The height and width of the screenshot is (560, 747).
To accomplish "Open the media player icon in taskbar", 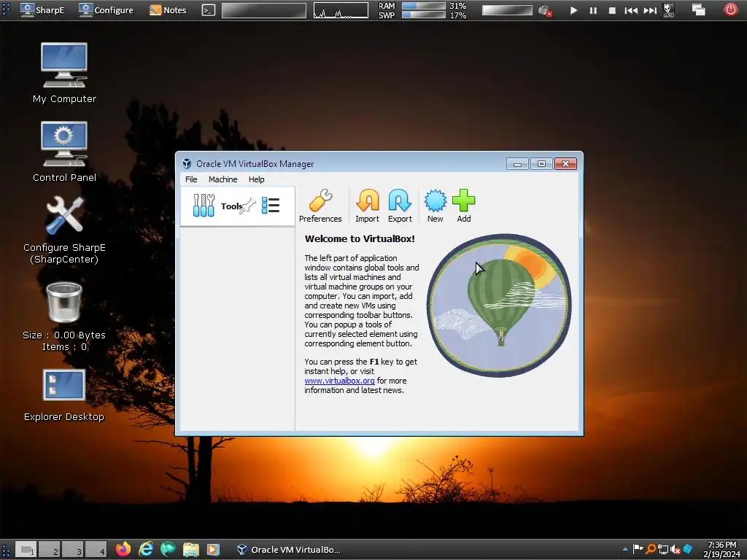I will point(213,550).
